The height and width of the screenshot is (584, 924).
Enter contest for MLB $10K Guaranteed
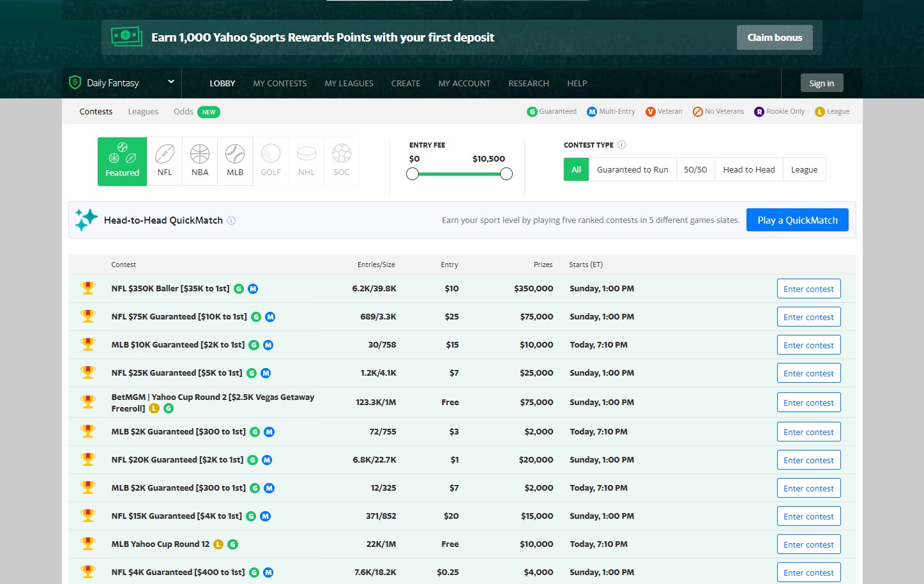point(808,345)
